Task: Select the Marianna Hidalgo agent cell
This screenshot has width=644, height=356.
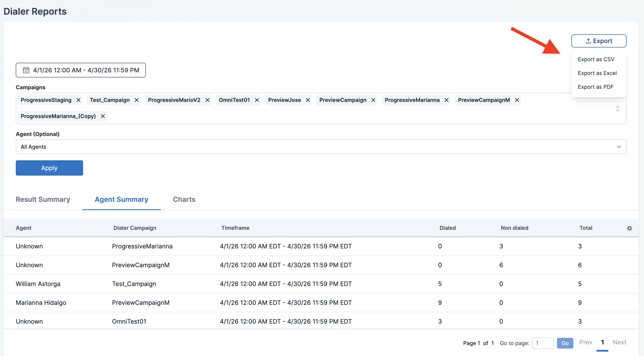Action: tap(41, 302)
